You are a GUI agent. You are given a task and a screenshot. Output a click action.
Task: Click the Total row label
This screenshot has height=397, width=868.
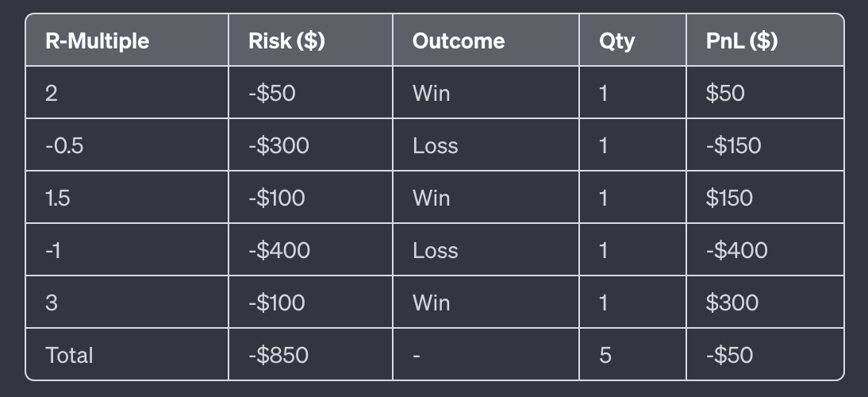(x=70, y=355)
